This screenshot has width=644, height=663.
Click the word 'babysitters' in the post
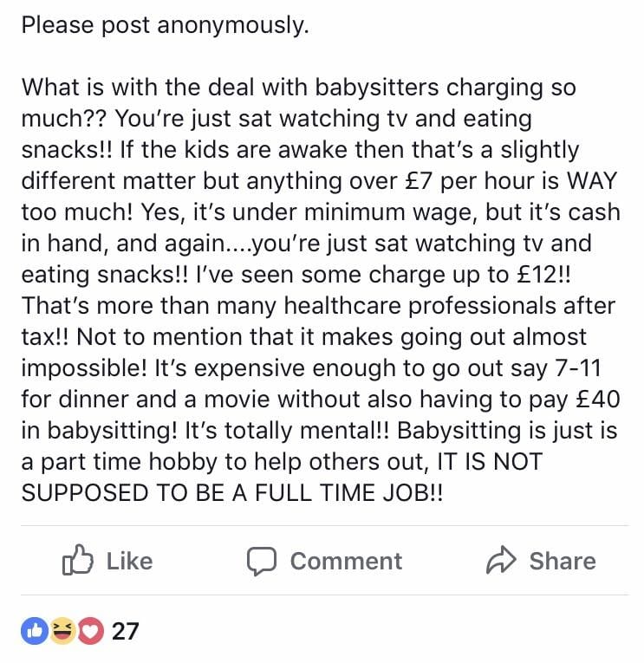[376, 88]
